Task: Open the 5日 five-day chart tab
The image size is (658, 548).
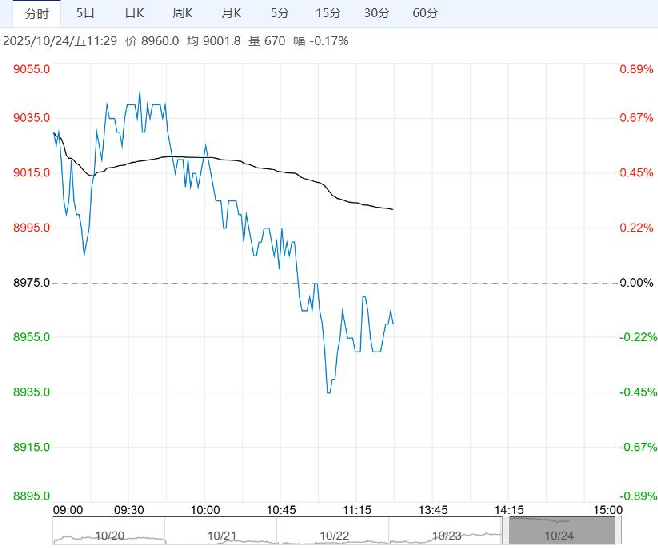Action: click(x=86, y=13)
